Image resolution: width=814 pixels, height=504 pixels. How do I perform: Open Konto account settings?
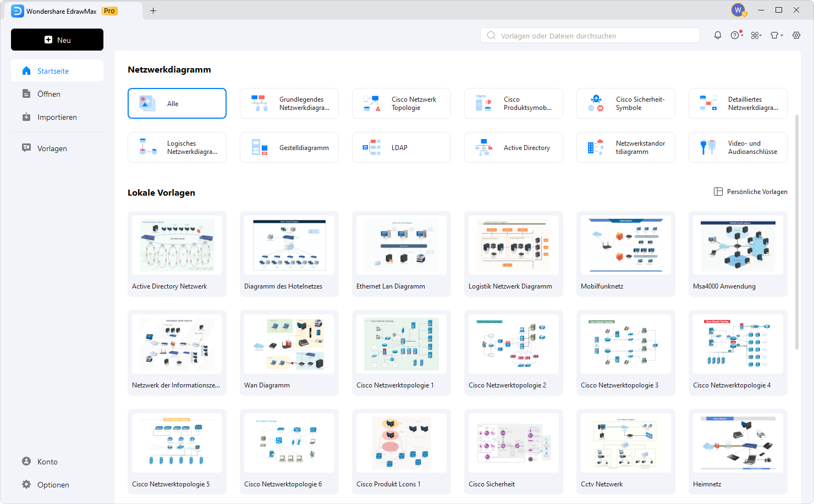pyautogui.click(x=57, y=462)
